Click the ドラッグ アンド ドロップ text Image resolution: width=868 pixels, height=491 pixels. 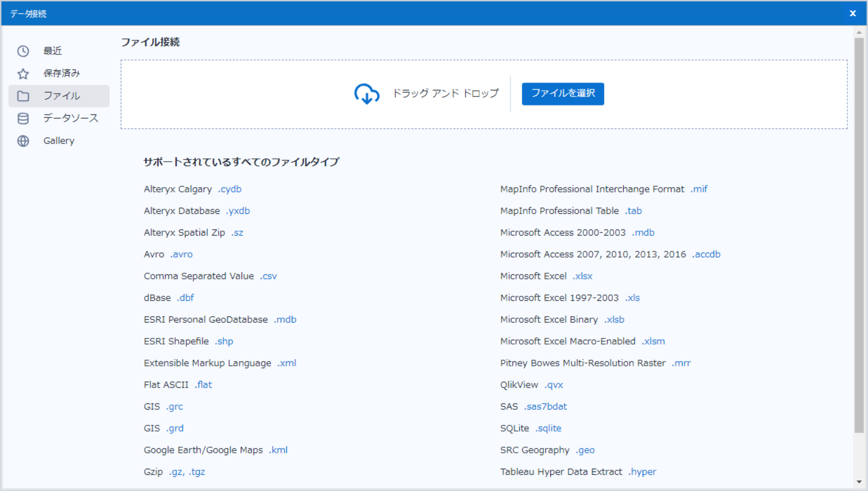pyautogui.click(x=445, y=93)
